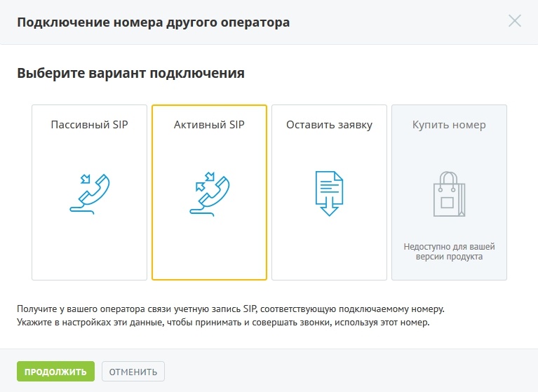The image size is (538, 392).
Task: Click the document download icon for Оставить заявку
Action: point(329,194)
